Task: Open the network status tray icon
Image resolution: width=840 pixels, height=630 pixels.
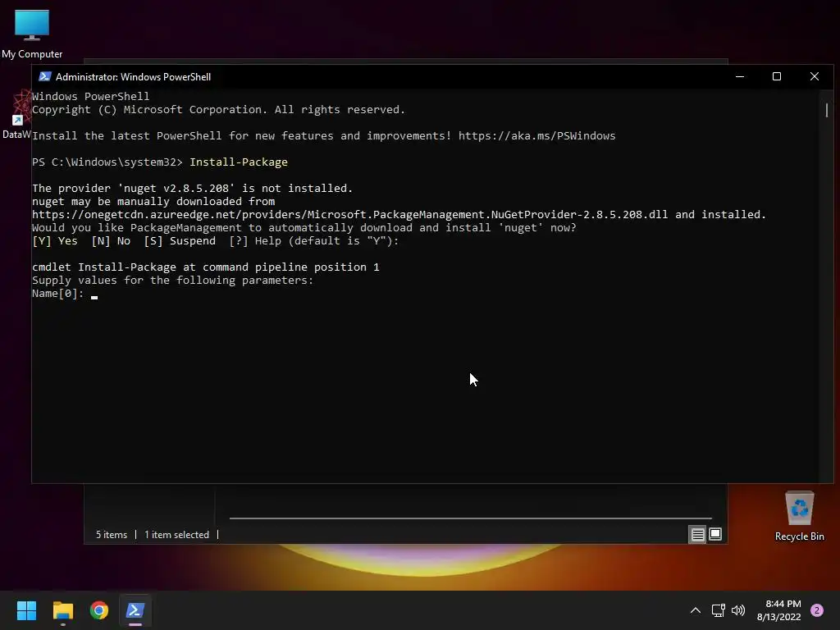Action: (719, 610)
